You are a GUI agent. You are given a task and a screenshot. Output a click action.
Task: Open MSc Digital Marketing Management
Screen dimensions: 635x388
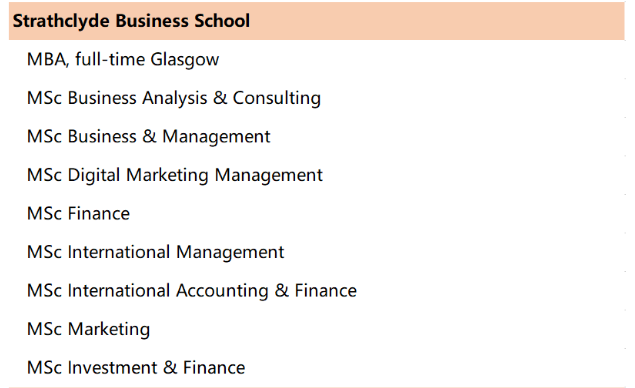pyautogui.click(x=317, y=175)
